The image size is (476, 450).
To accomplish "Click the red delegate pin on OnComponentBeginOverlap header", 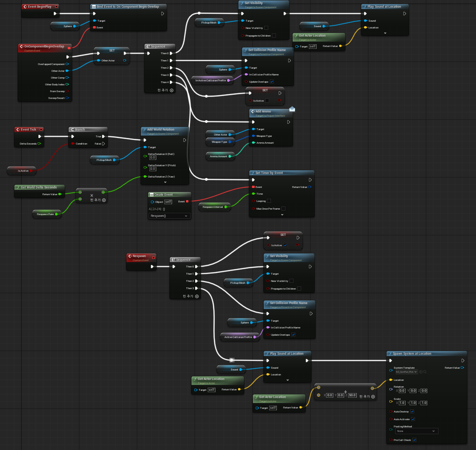I will [69, 48].
